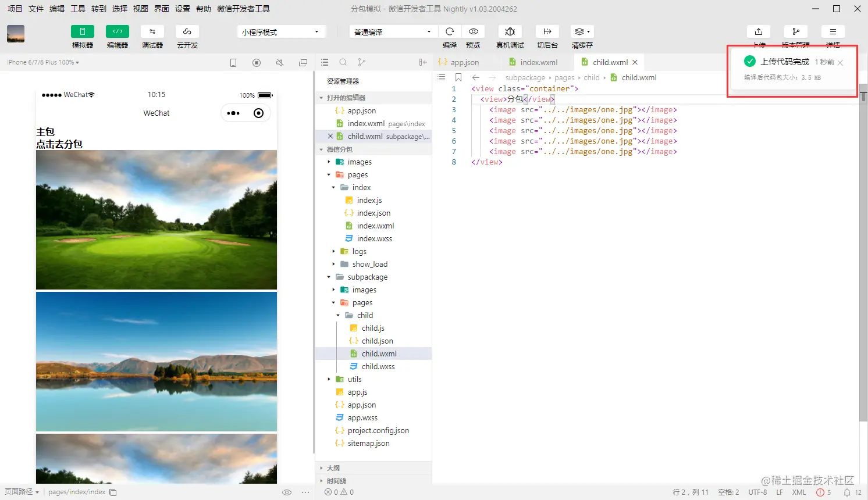Image resolution: width=868 pixels, height=500 pixels.
Task: Open index.js in the file tree
Action: click(369, 201)
